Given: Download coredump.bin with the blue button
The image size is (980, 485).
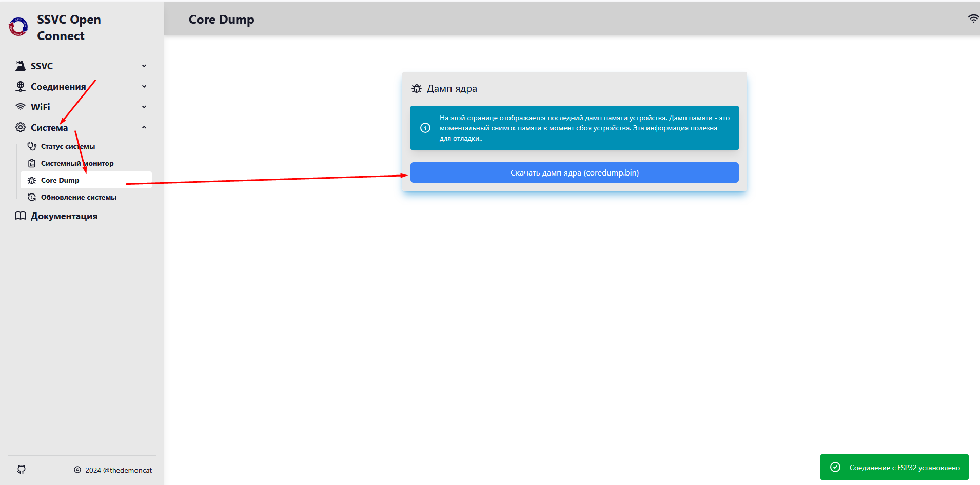Looking at the screenshot, I should click(574, 172).
